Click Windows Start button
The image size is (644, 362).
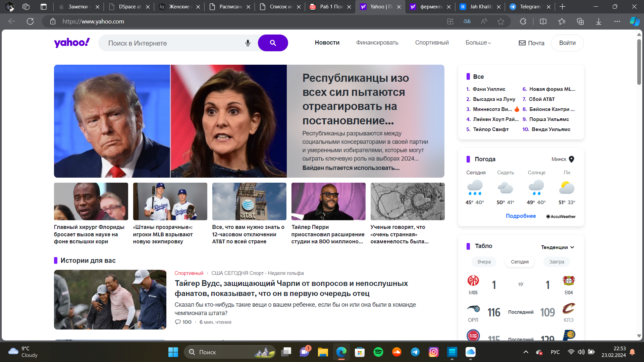(x=173, y=352)
